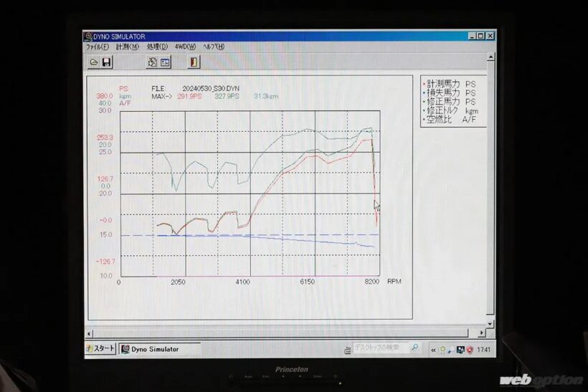
Task: Expand hidden system tray icons chevron
Action: click(x=433, y=349)
